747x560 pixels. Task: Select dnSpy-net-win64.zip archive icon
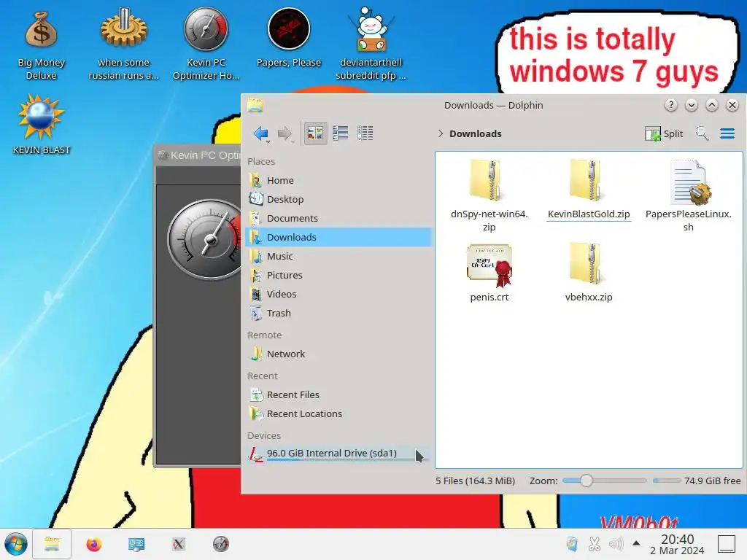pyautogui.click(x=486, y=181)
